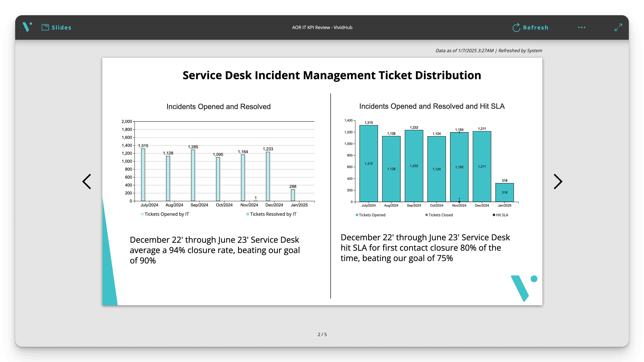Screen dimensions: 644x362
Task: Select the Jan/2025 bar labeled 288
Action: 293,195
